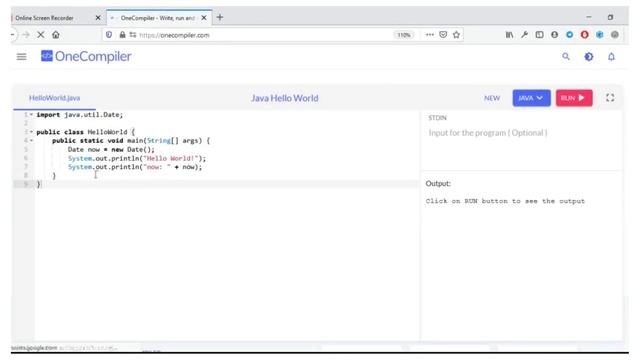Click the NEW button
640x360 pixels.
[492, 98]
